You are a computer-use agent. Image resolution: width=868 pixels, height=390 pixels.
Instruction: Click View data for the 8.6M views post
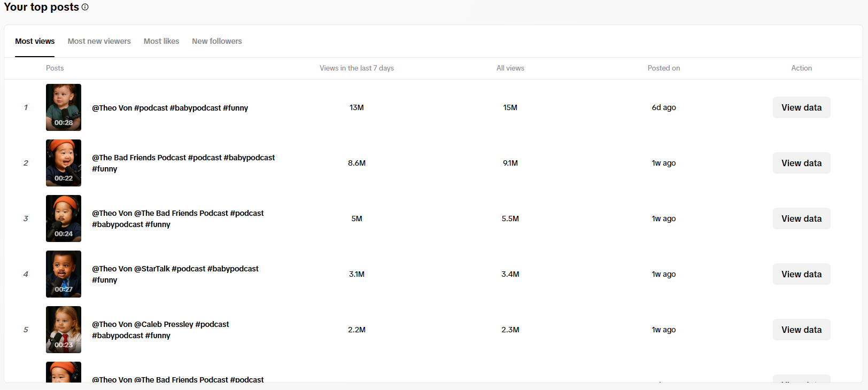coord(801,163)
